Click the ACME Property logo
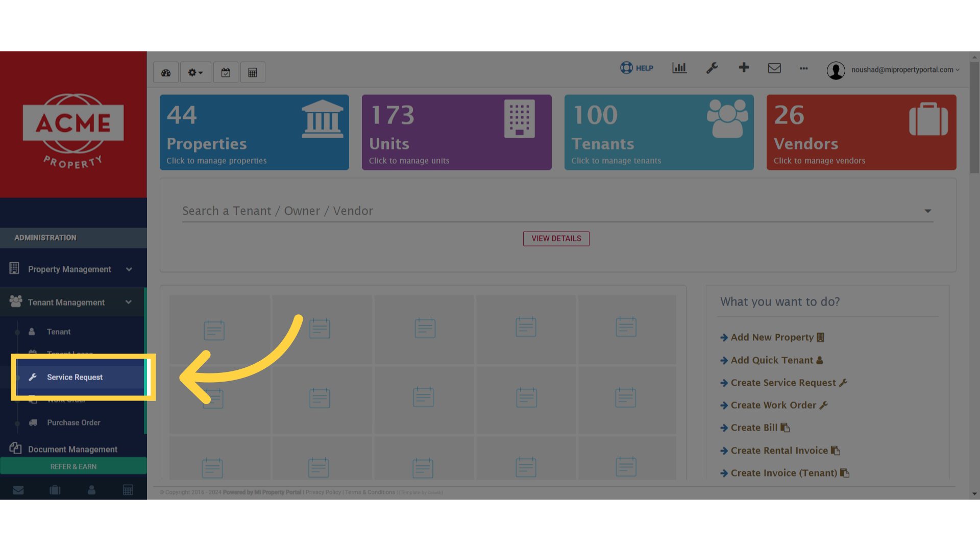Viewport: 980px width, 551px height. point(73,131)
